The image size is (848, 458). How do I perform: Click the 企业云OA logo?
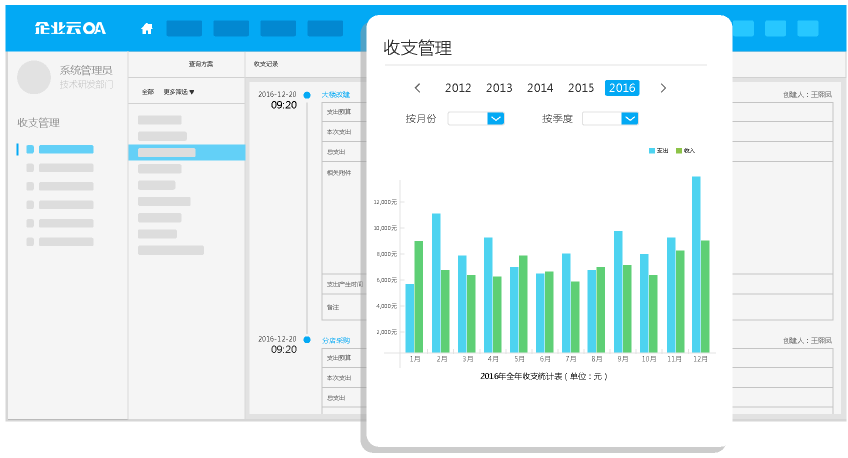pyautogui.click(x=70, y=28)
